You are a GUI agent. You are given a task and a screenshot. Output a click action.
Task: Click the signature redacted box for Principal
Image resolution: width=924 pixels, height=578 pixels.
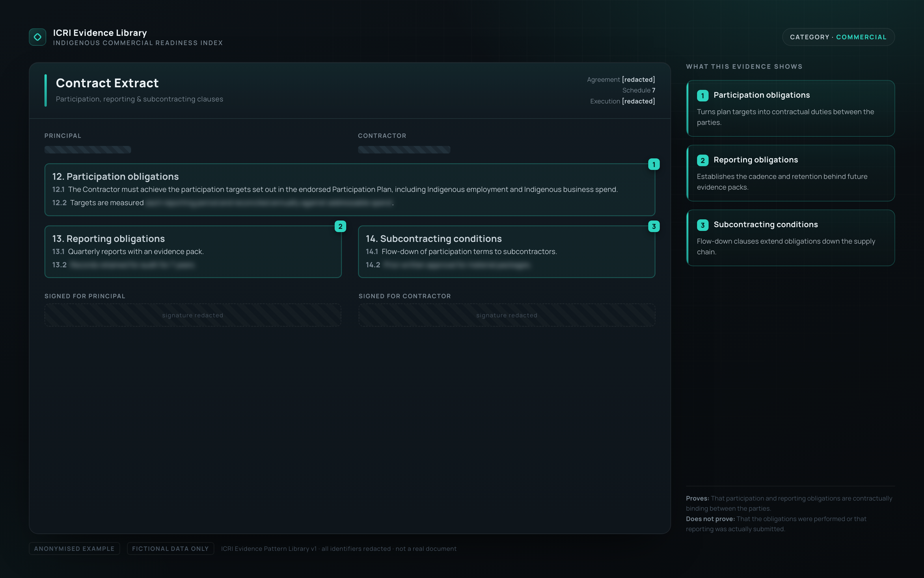point(193,315)
